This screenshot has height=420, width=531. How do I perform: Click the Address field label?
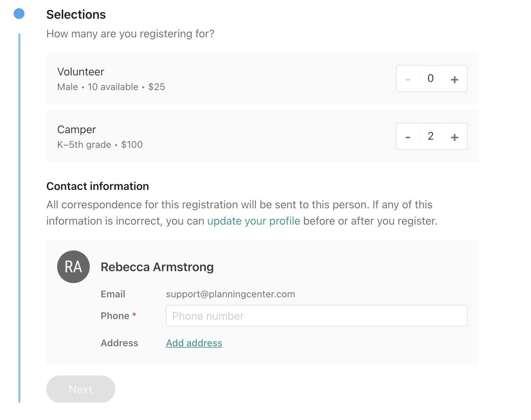[x=119, y=343]
